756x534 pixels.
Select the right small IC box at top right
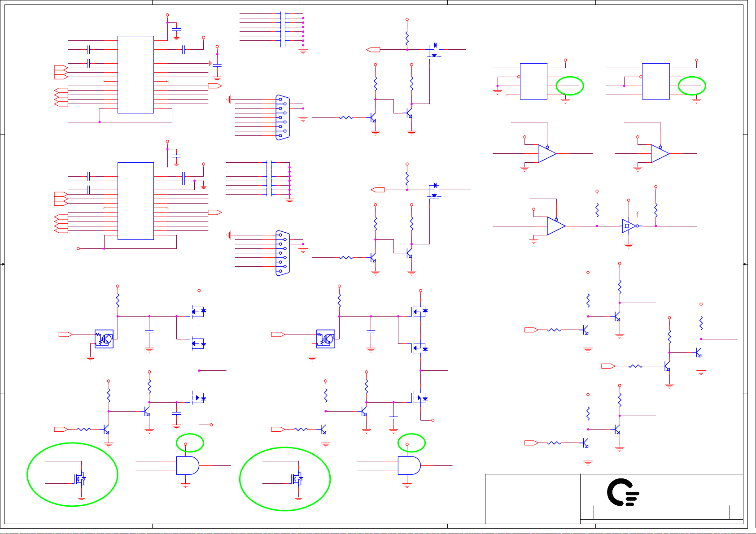point(656,81)
